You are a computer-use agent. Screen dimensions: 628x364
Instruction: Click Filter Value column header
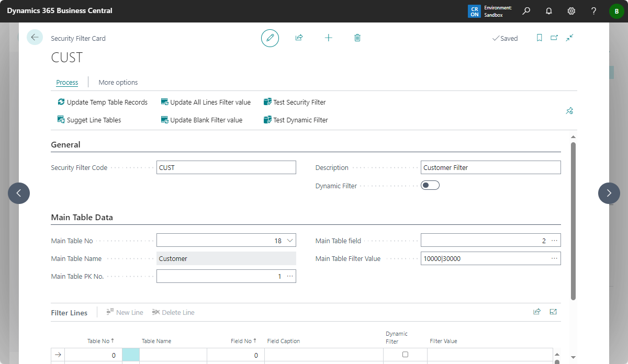pyautogui.click(x=443, y=341)
